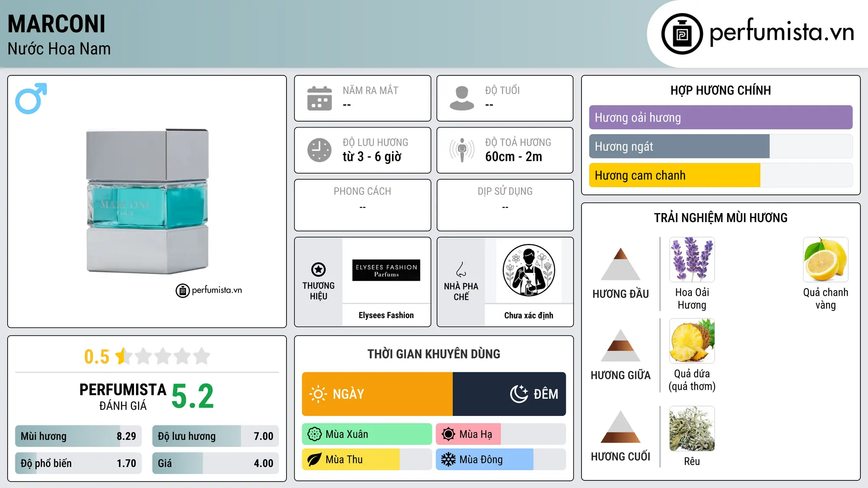
Task: Select the Đêm dark section
Action: (509, 394)
